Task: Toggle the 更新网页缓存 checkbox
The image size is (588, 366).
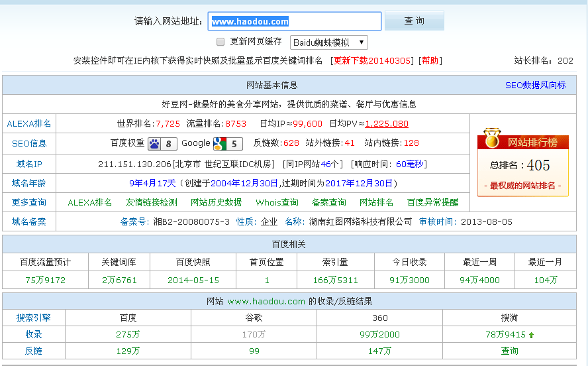Action: coord(221,42)
